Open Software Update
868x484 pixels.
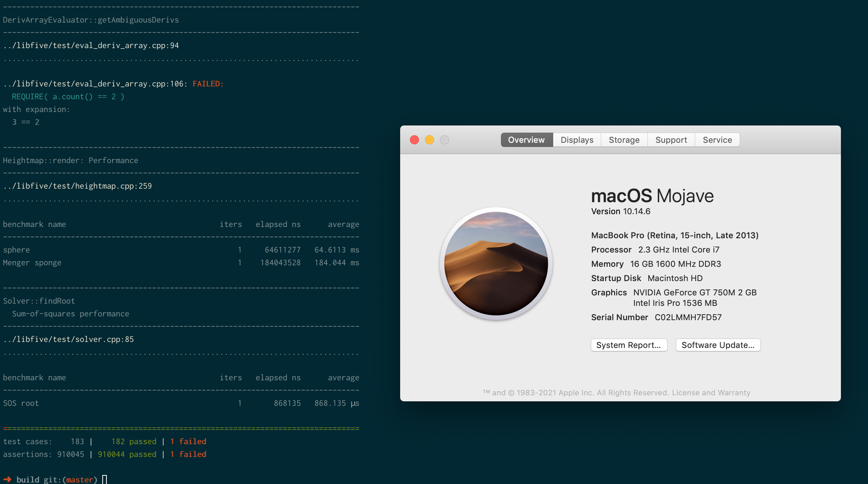coord(718,345)
